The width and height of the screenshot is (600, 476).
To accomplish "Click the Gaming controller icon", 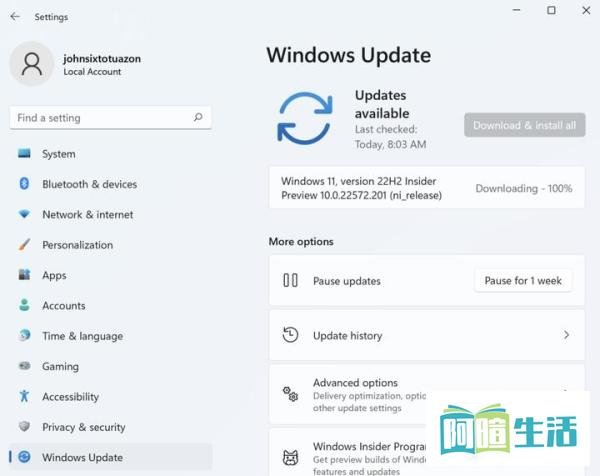I will (x=24, y=365).
